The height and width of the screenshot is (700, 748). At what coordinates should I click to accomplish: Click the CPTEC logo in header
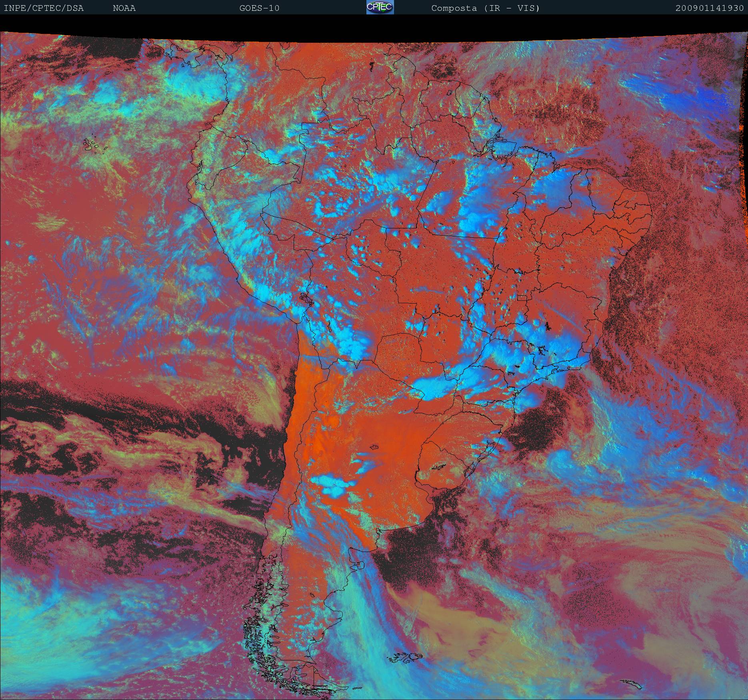(380, 7)
